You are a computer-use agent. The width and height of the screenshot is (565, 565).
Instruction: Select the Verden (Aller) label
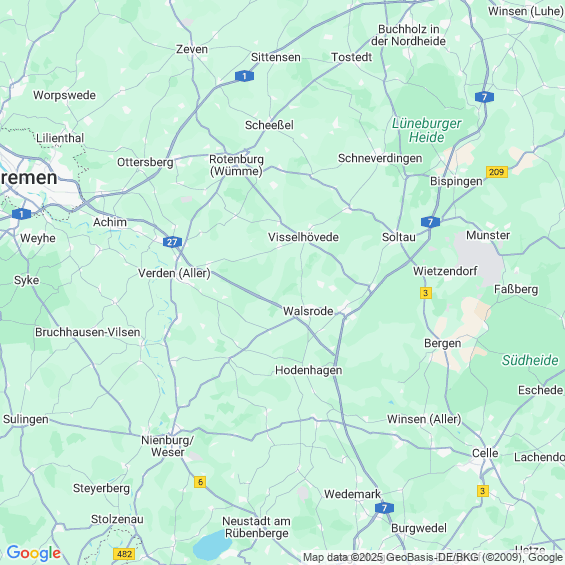pyautogui.click(x=174, y=273)
